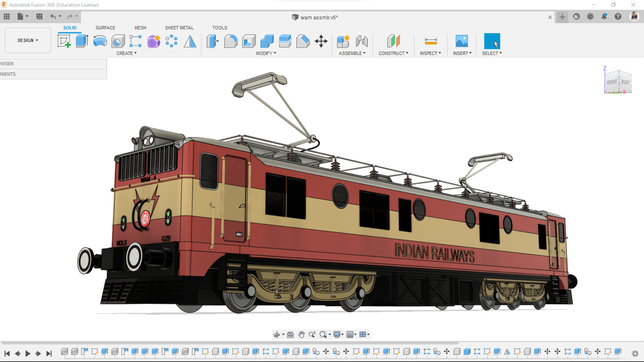Pick the Combine tool
The image size is (644, 362).
(267, 41)
